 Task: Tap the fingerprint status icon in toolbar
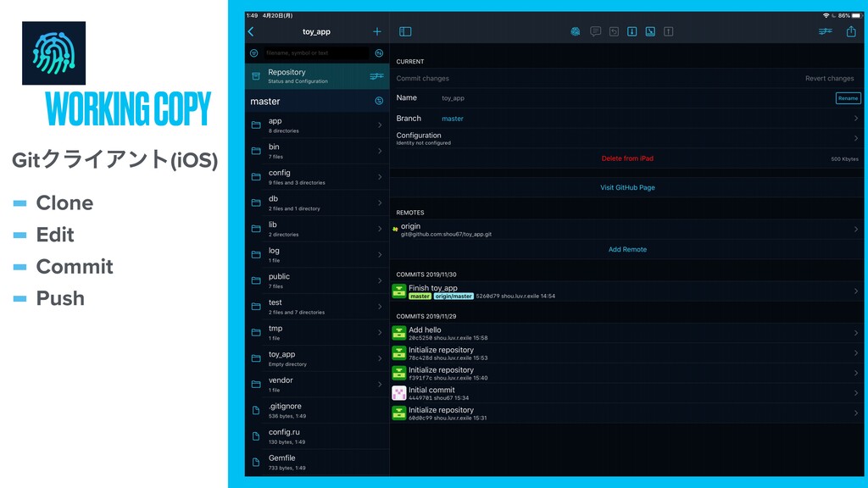pyautogui.click(x=576, y=31)
